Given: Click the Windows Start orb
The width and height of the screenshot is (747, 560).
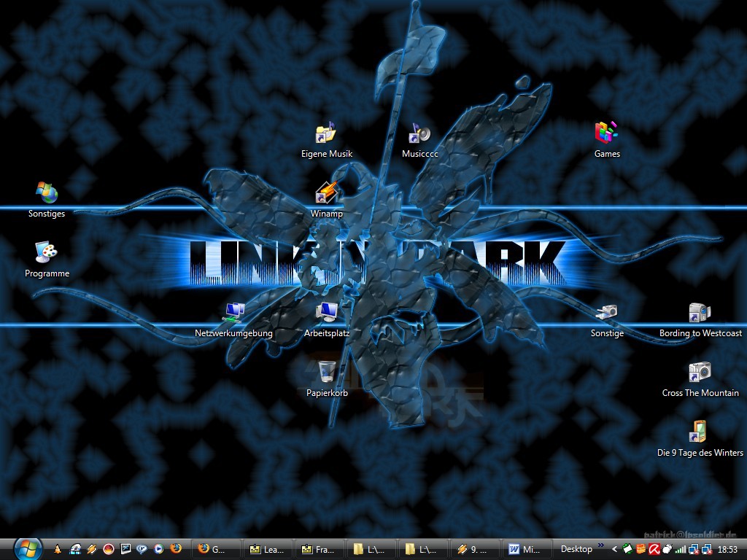Looking at the screenshot, I should [28, 548].
